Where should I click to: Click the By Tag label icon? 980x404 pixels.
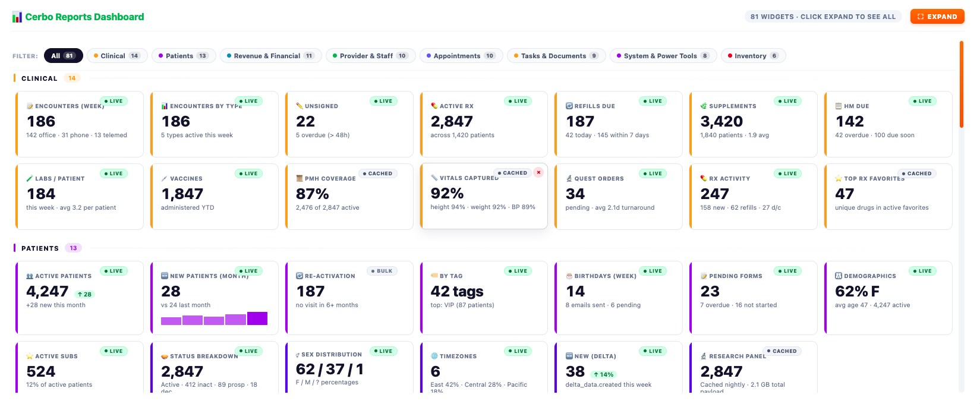pos(434,276)
